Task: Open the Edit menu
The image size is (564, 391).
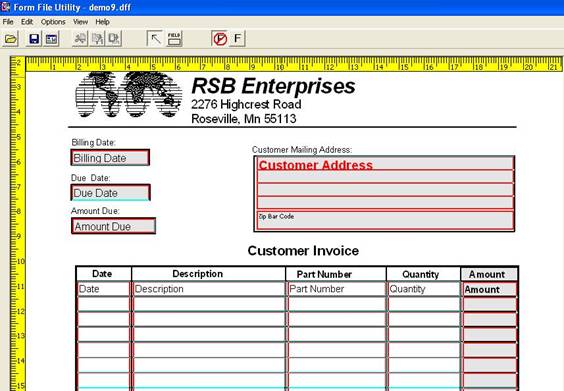Action: [x=27, y=22]
